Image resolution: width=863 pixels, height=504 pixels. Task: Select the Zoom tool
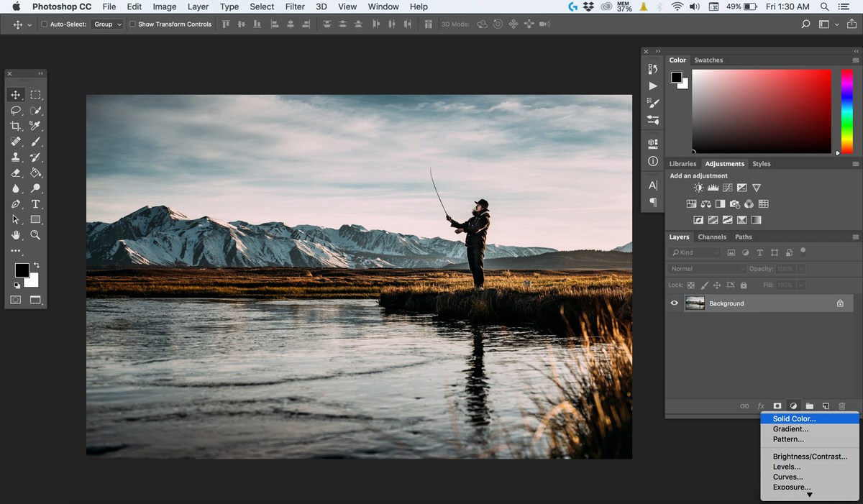35,235
